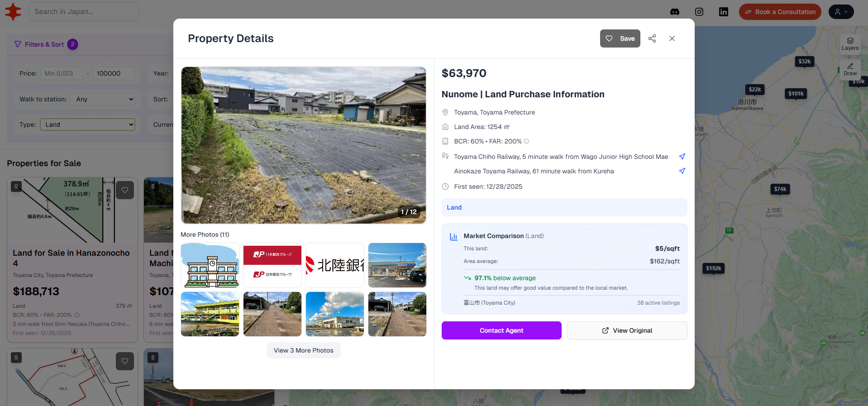Click the navigation arrow beside Kureha station
The height and width of the screenshot is (406, 868).
point(682,171)
